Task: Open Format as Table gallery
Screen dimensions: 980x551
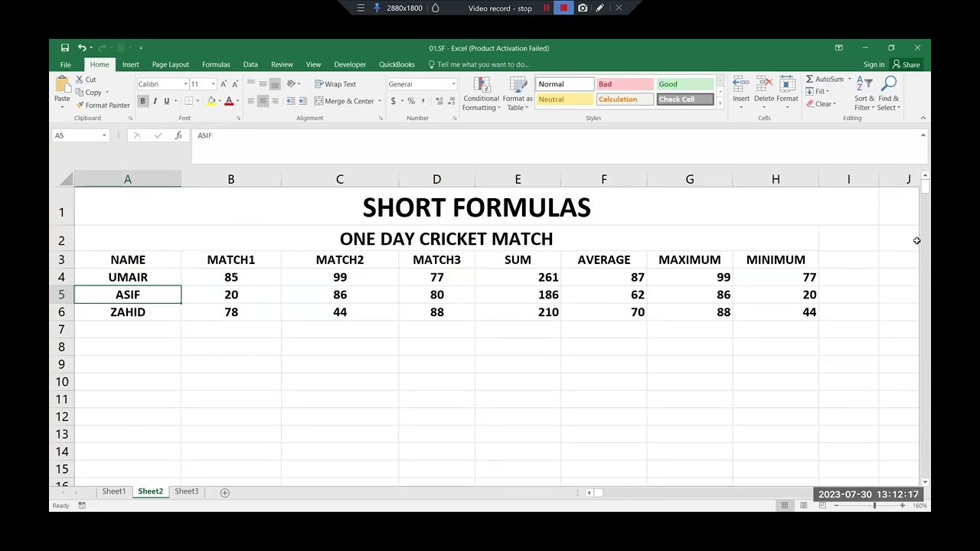Action: pyautogui.click(x=518, y=94)
